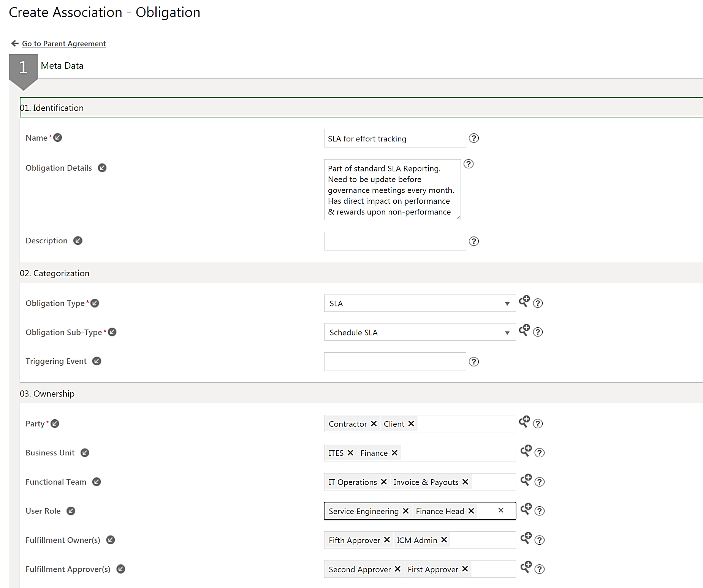703x588 pixels.
Task: Clear all selections in User Role field
Action: [x=501, y=510]
